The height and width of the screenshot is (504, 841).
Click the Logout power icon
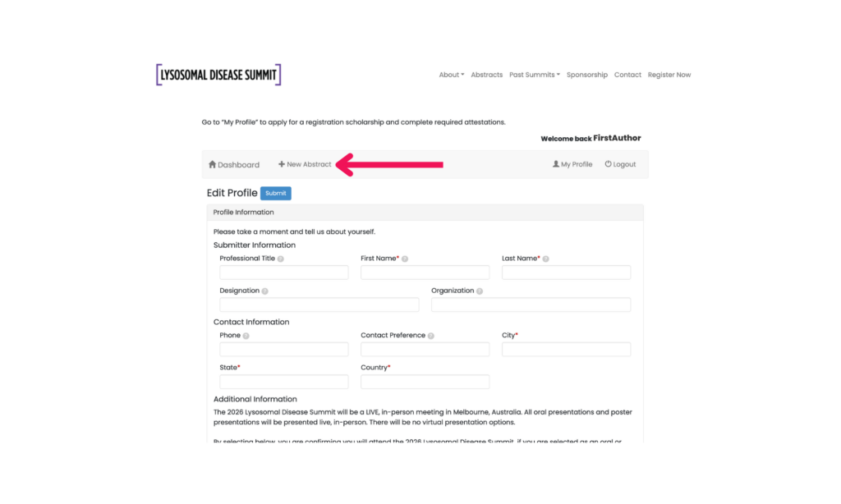[609, 164]
